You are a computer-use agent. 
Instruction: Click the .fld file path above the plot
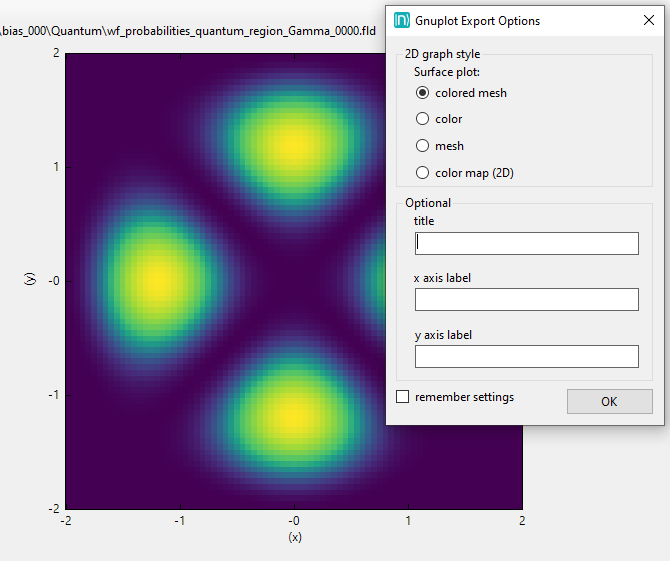pyautogui.click(x=188, y=31)
